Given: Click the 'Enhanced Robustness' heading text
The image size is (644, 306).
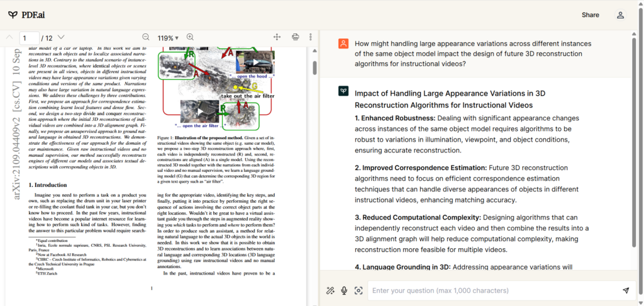Looking at the screenshot, I should (395, 118).
